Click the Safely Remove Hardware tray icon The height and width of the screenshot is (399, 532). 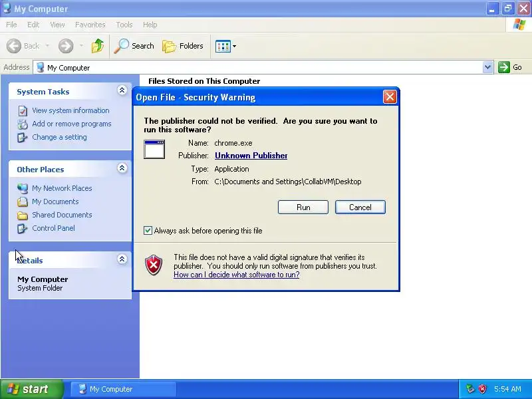470,388
